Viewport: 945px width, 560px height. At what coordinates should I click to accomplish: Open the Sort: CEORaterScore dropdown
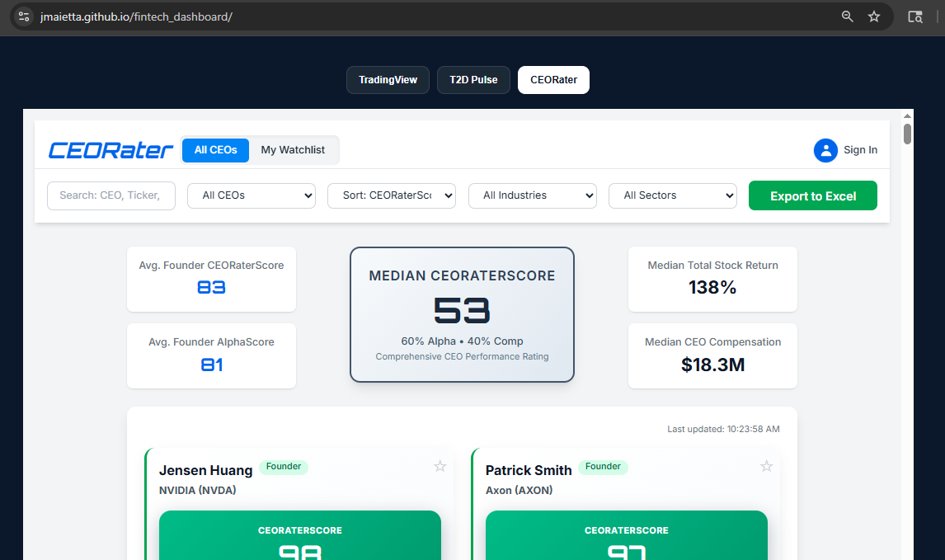[392, 196]
